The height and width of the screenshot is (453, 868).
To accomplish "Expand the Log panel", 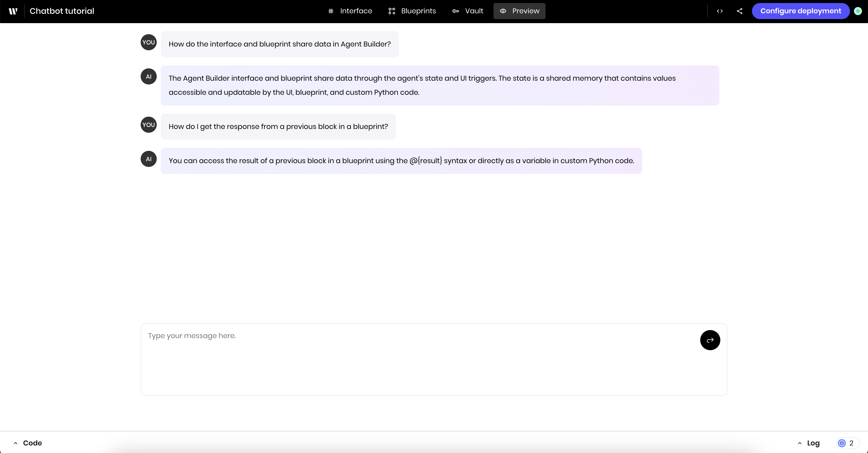I will point(808,443).
